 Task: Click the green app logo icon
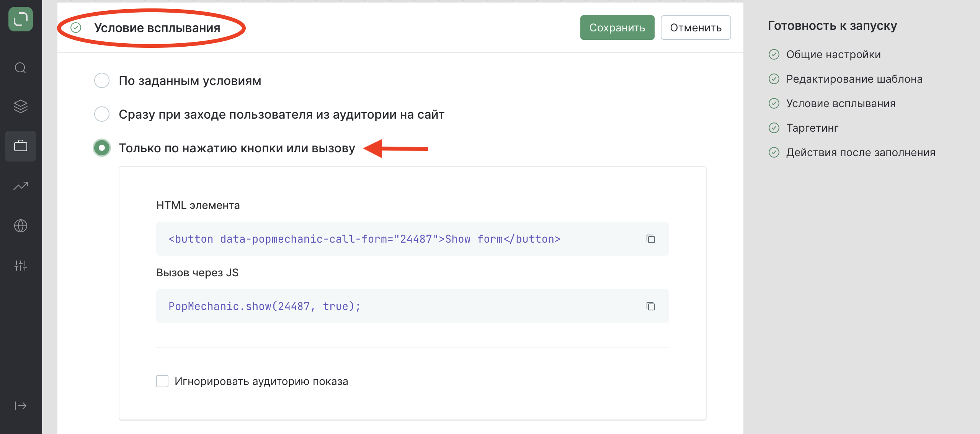click(x=21, y=19)
